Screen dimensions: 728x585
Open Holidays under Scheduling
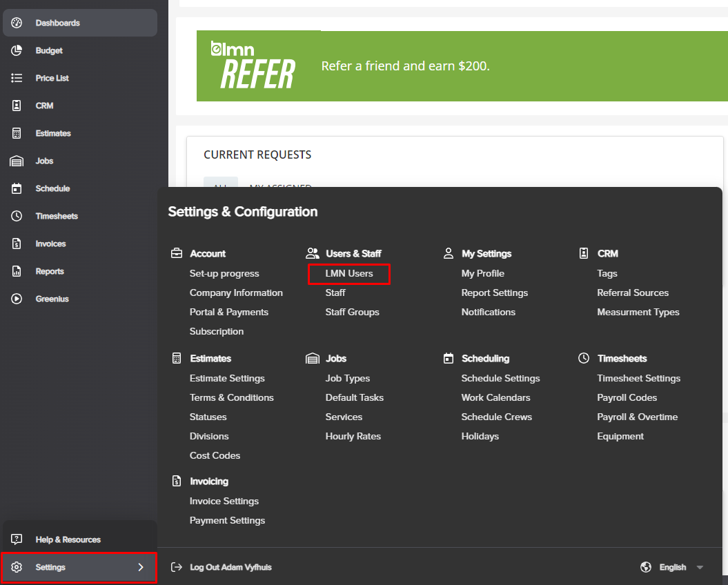(x=480, y=437)
